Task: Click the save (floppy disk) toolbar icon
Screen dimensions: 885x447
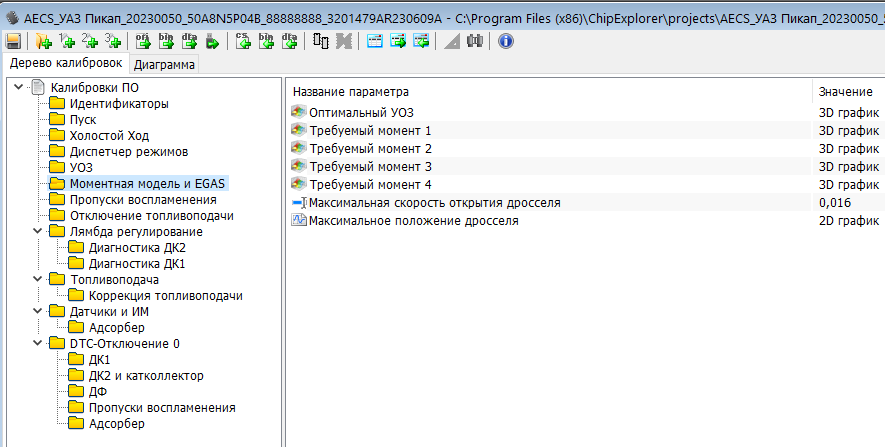Action: tap(13, 41)
